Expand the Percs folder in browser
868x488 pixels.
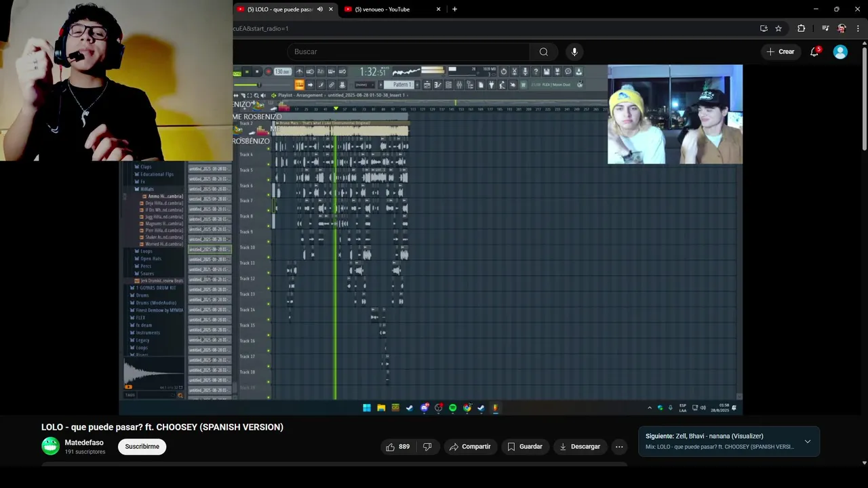144,266
